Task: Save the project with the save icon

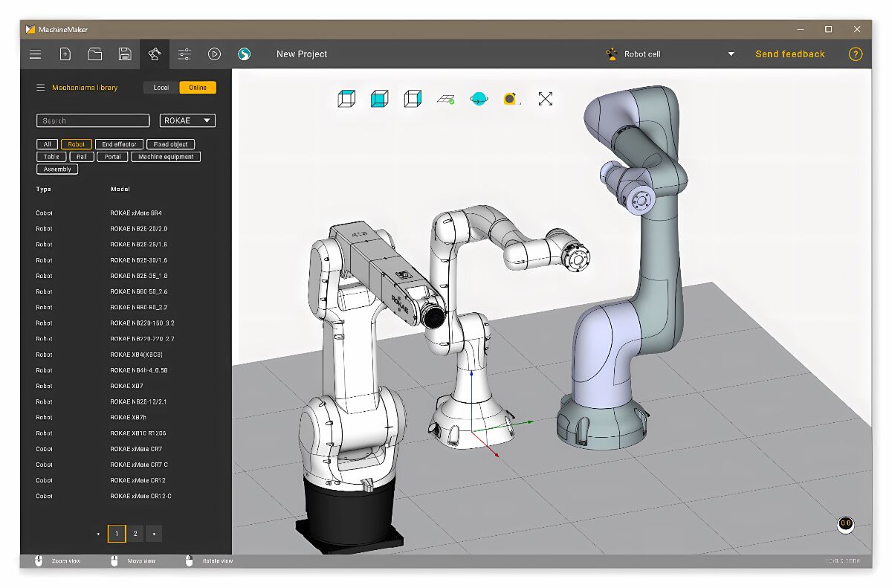Action: point(124,54)
